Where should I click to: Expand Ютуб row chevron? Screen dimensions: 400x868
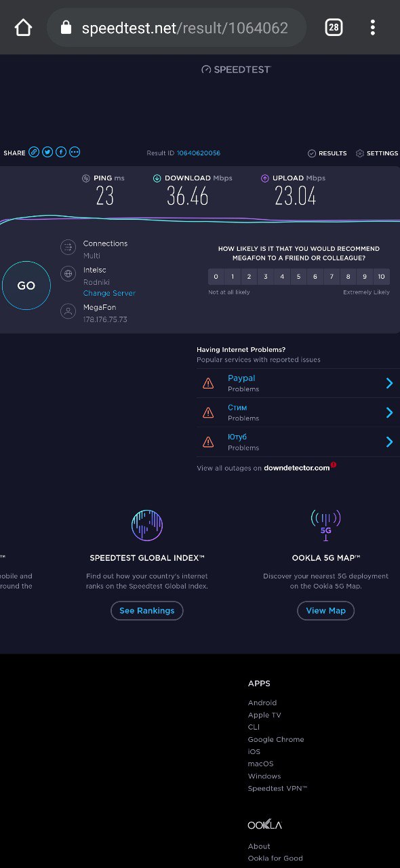390,442
